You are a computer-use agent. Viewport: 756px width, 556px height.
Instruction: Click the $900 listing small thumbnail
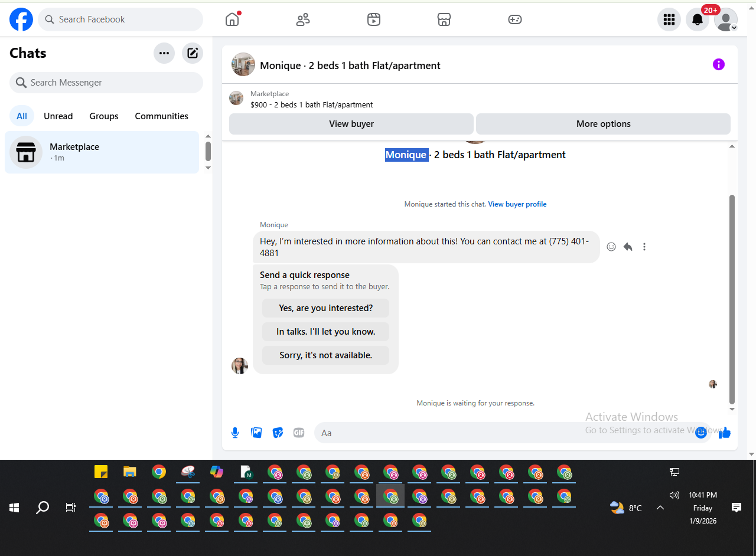point(236,98)
